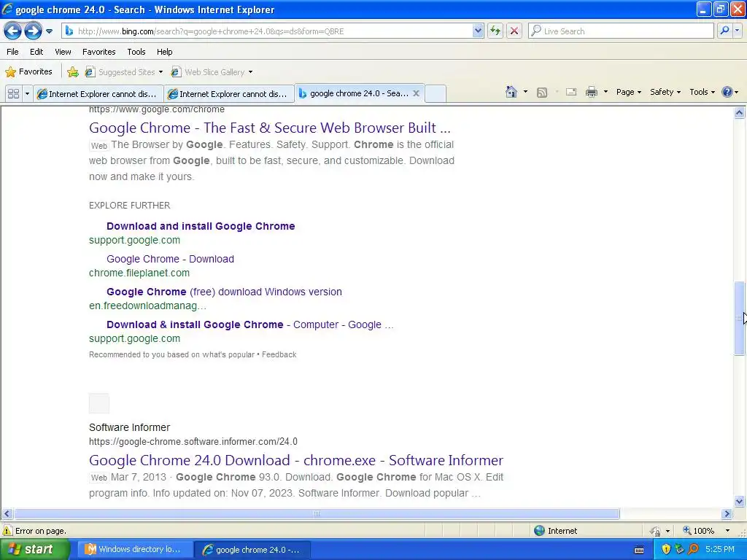
Task: Click the Software Informer site thumbnail placeholder
Action: tap(99, 403)
